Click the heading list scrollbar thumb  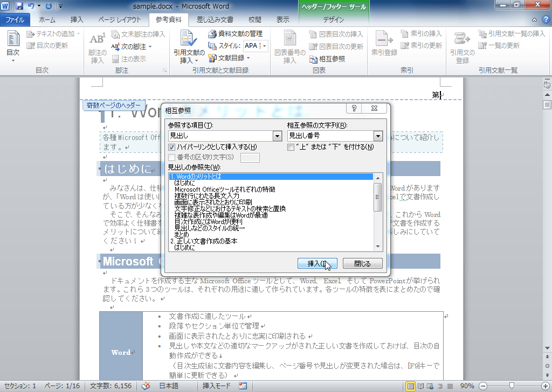[x=378, y=197]
